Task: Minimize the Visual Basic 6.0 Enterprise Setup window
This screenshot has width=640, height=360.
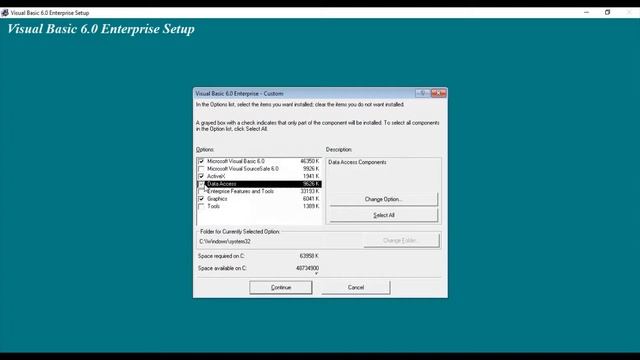Action: pos(587,13)
